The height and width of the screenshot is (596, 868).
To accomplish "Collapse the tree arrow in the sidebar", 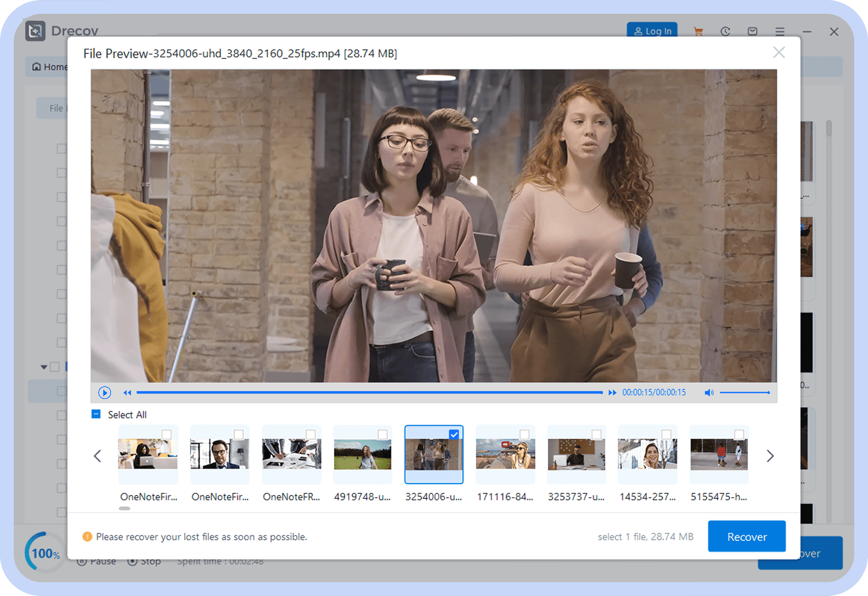I will pyautogui.click(x=44, y=367).
